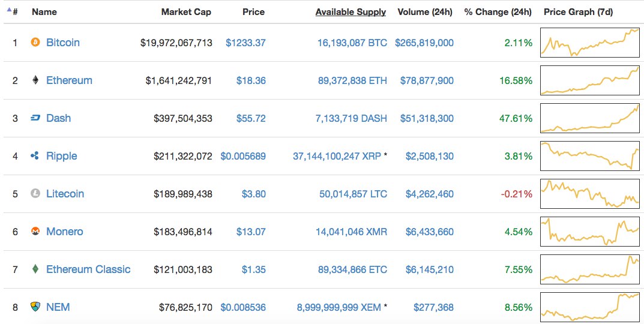Sort table by Name column header

[x=44, y=12]
